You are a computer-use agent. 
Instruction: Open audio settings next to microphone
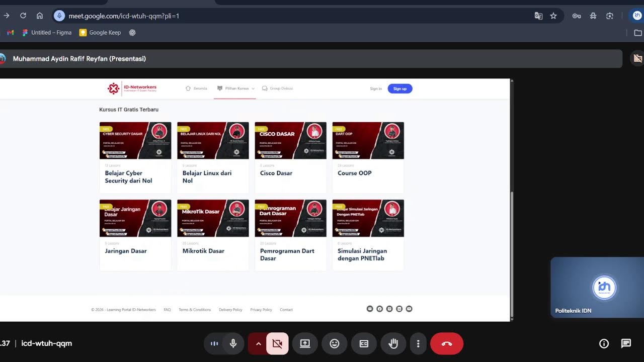click(214, 344)
